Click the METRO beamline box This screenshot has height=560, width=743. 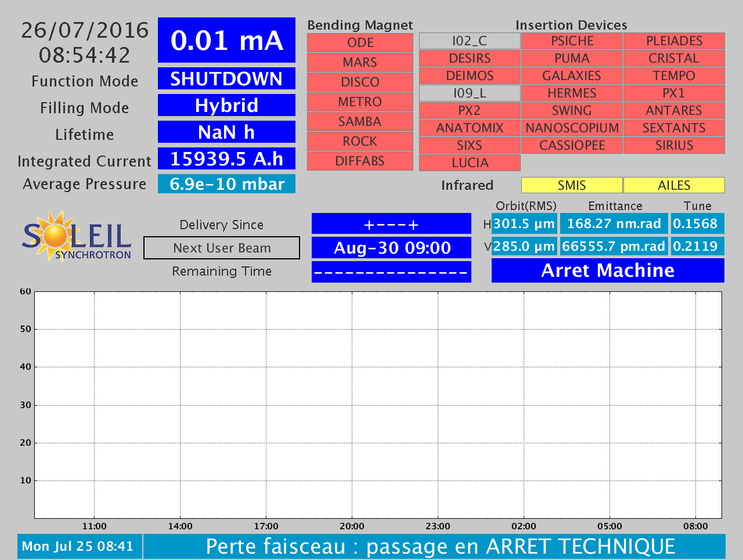tap(360, 102)
